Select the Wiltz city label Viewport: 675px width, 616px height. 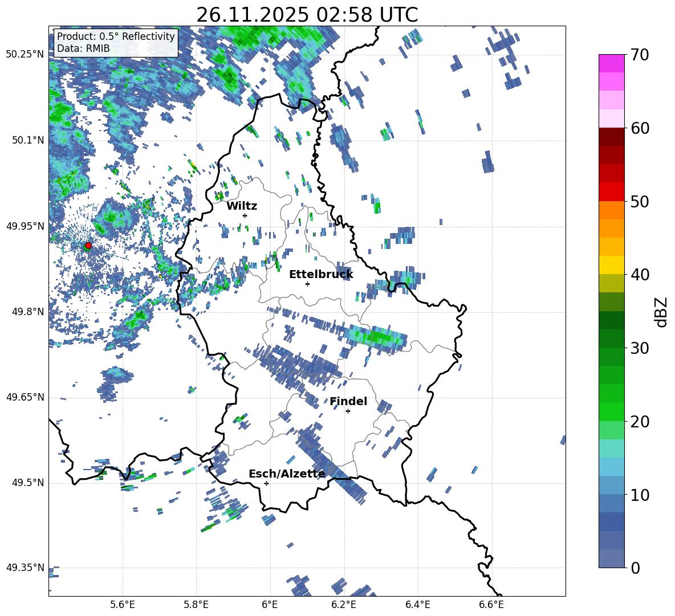(x=242, y=206)
